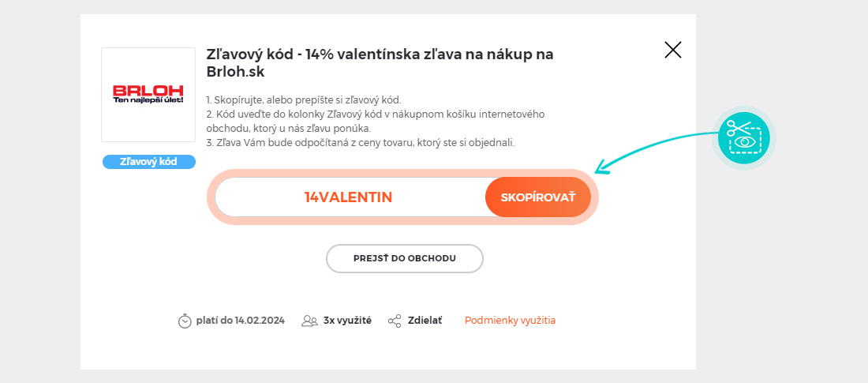Open the Podmienky využitia link
The width and height of the screenshot is (868, 383).
pyautogui.click(x=511, y=321)
